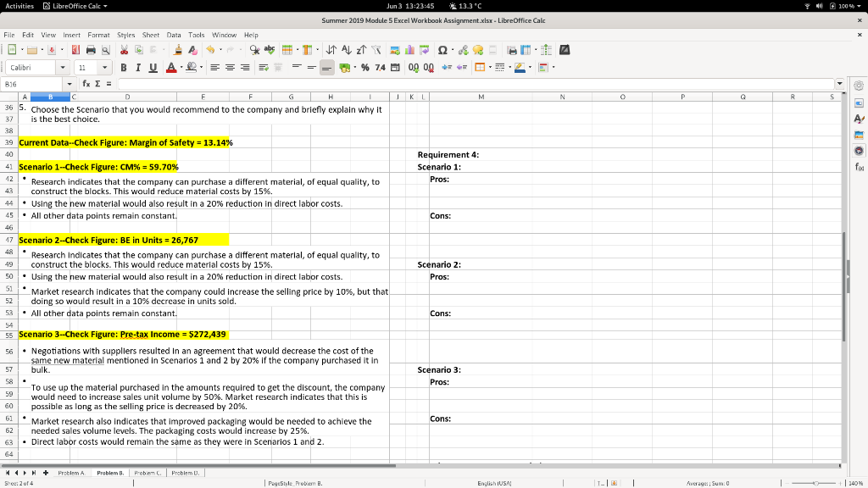Toggle Align Top
Image resolution: width=868 pixels, height=488 pixels.
click(x=297, y=68)
